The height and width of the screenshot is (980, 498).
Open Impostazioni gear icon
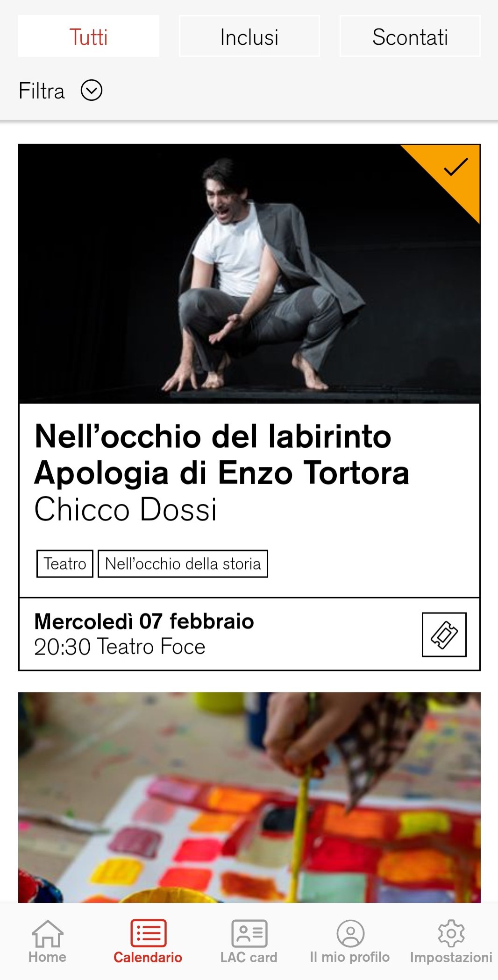click(x=451, y=934)
